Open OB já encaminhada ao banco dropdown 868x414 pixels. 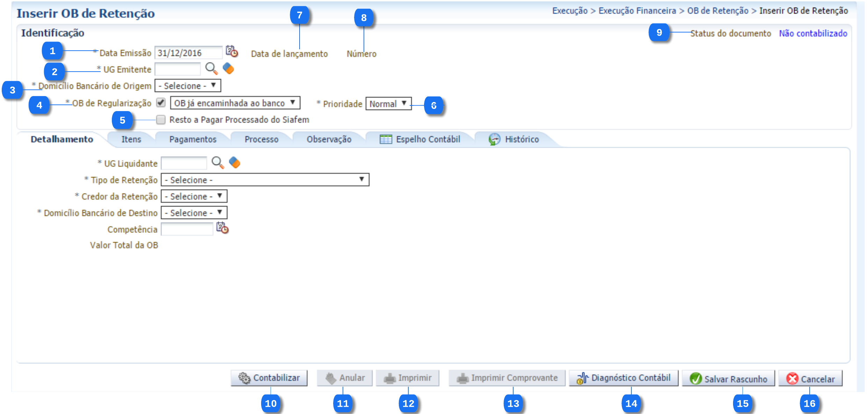tap(235, 103)
